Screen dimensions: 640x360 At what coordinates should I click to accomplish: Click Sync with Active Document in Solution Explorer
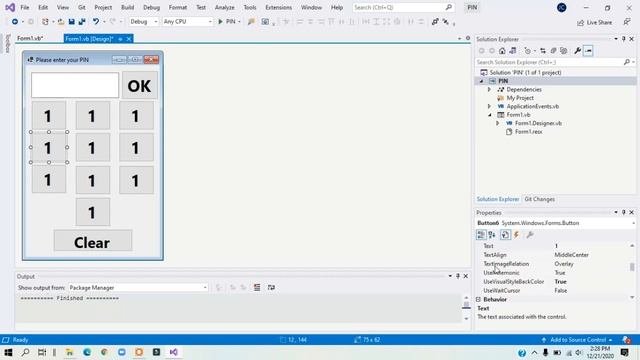tap(543, 51)
